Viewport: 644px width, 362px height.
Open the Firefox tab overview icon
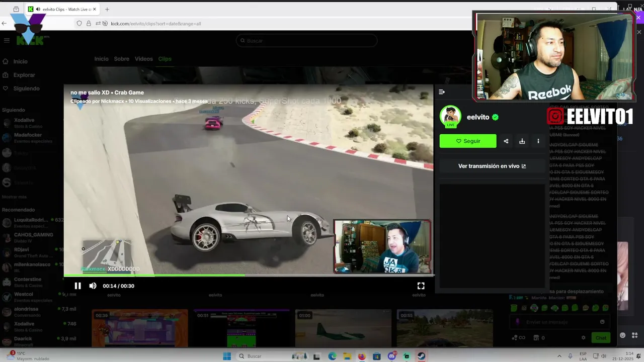click(x=16, y=9)
